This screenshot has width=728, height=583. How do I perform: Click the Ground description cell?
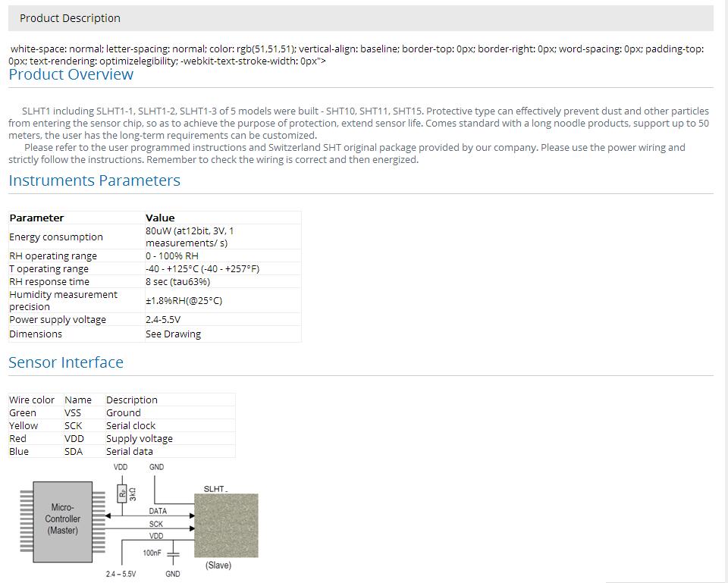(170, 412)
